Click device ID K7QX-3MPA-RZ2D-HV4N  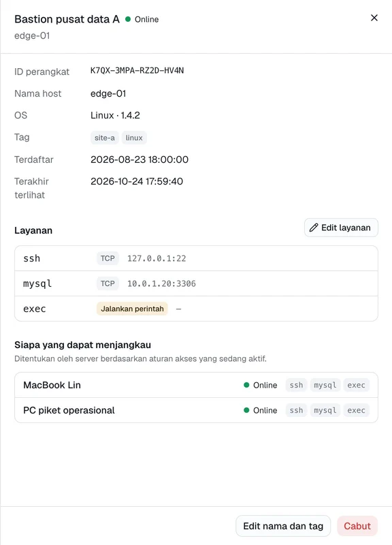(x=137, y=71)
